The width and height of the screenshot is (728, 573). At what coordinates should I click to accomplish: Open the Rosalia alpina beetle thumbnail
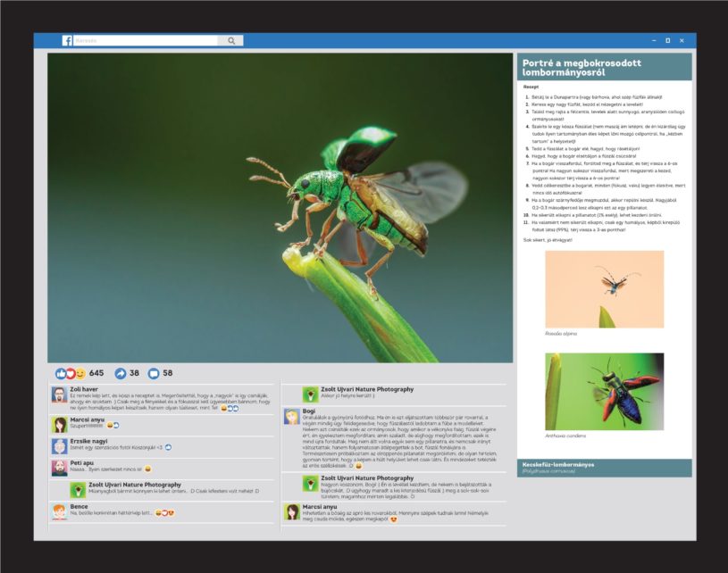tap(604, 289)
